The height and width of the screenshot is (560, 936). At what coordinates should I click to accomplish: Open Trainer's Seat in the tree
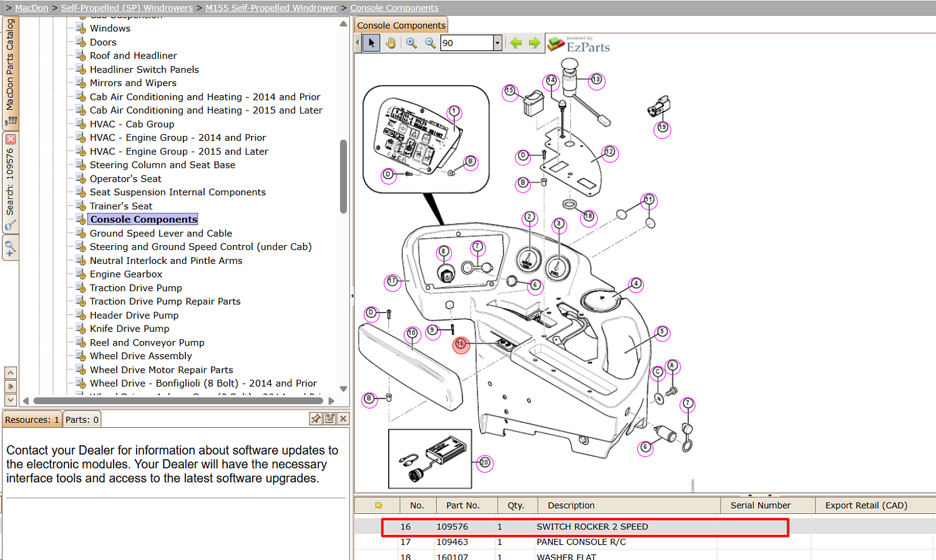[x=121, y=206]
